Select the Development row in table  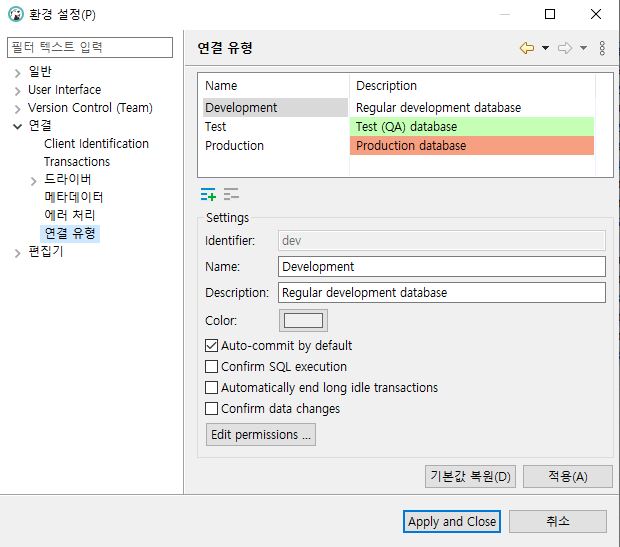point(275,108)
